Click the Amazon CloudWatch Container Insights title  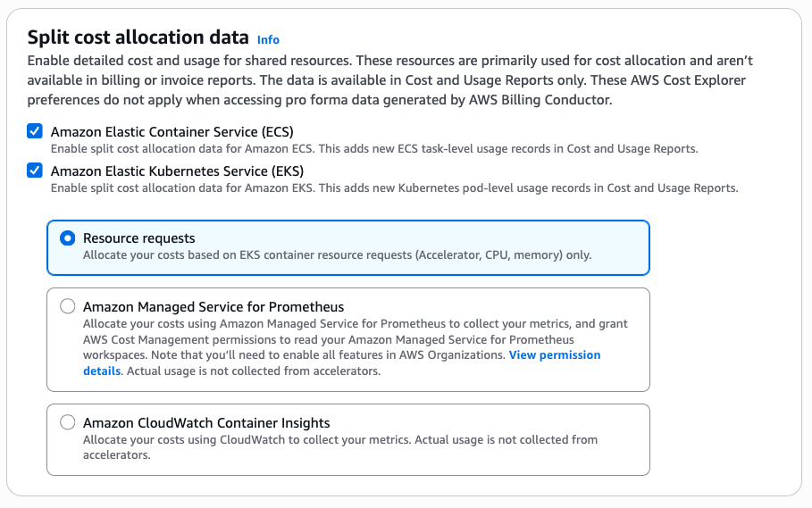pos(206,422)
